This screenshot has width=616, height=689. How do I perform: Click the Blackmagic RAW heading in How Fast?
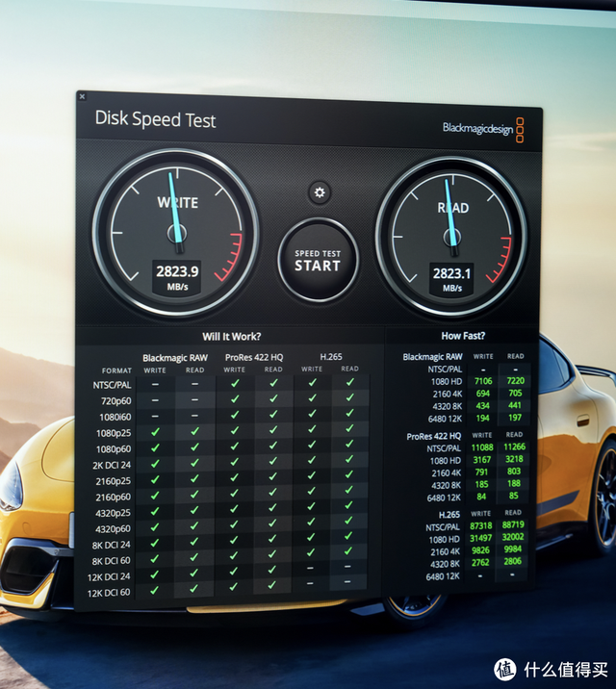[x=433, y=357]
